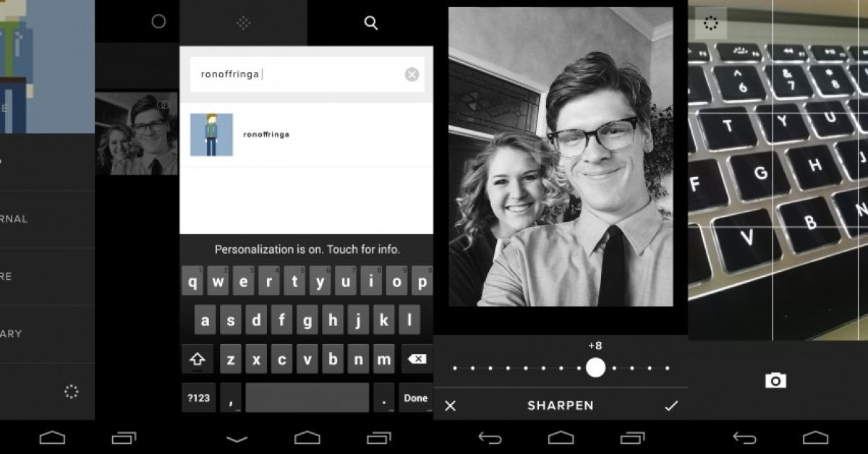Screen dimensions: 868x454
Task: Confirm sharpen edit with checkmark icon
Action: pos(671,406)
